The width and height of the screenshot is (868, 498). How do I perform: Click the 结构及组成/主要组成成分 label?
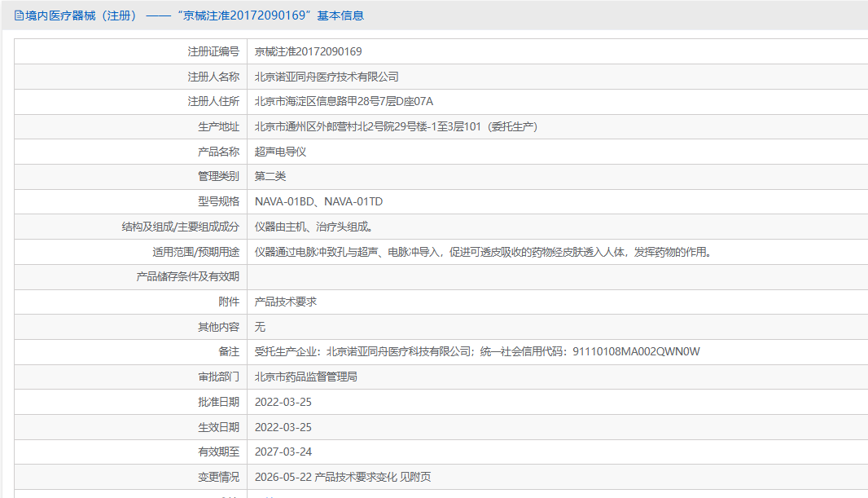coord(181,227)
